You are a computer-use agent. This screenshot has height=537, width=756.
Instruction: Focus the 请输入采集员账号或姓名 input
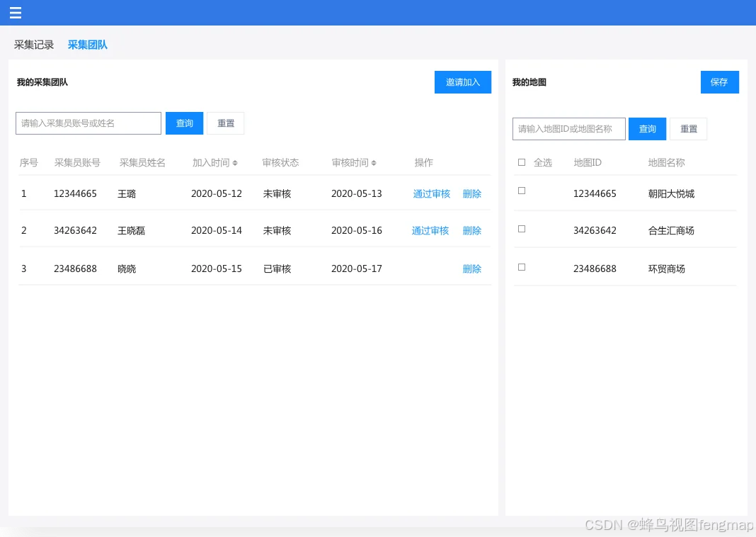click(88, 123)
